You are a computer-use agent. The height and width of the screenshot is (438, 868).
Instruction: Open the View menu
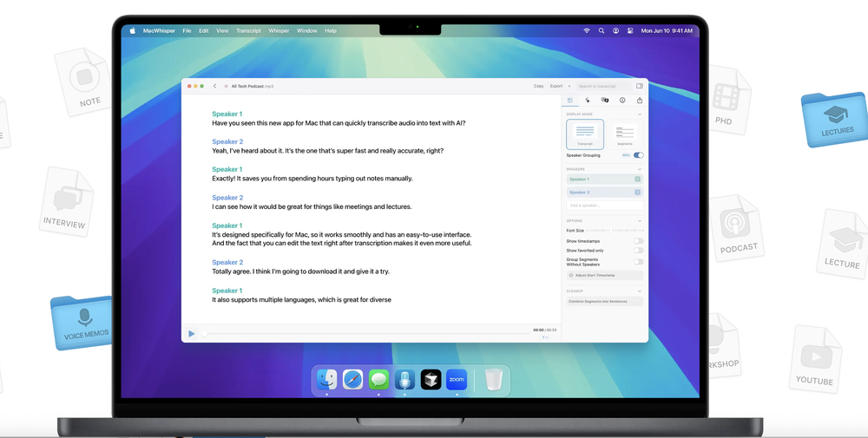tap(222, 31)
